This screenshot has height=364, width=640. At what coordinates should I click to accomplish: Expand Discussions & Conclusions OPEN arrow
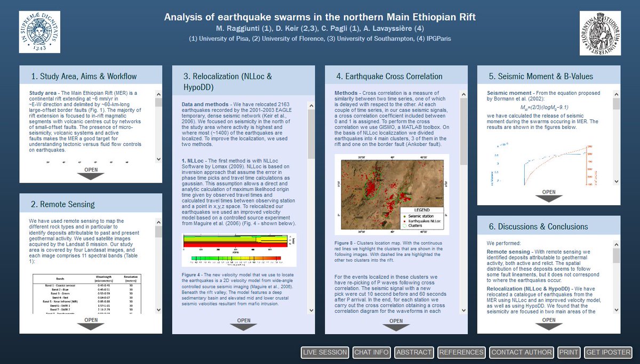549,323
